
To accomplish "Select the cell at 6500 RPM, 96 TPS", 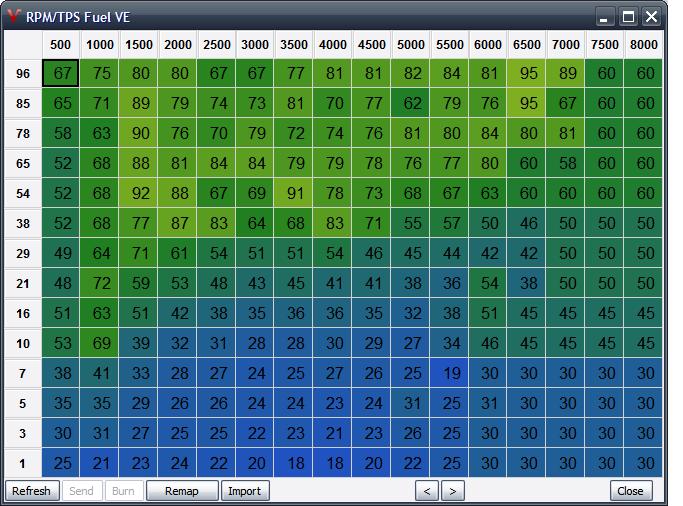I will pos(528,74).
